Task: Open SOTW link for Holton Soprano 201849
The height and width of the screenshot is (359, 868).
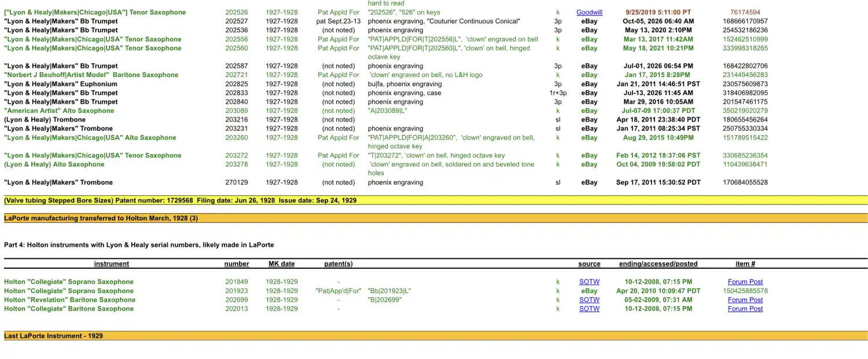Action: click(589, 282)
